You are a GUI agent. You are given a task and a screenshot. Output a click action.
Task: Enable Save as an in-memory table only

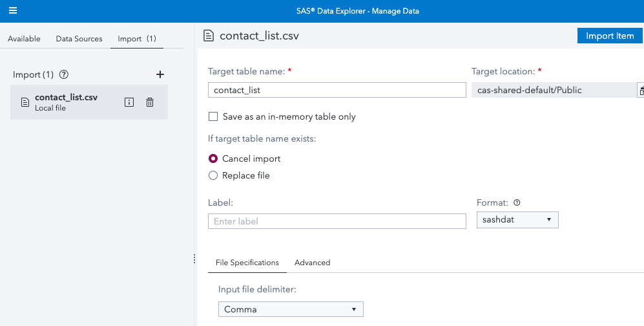click(213, 117)
